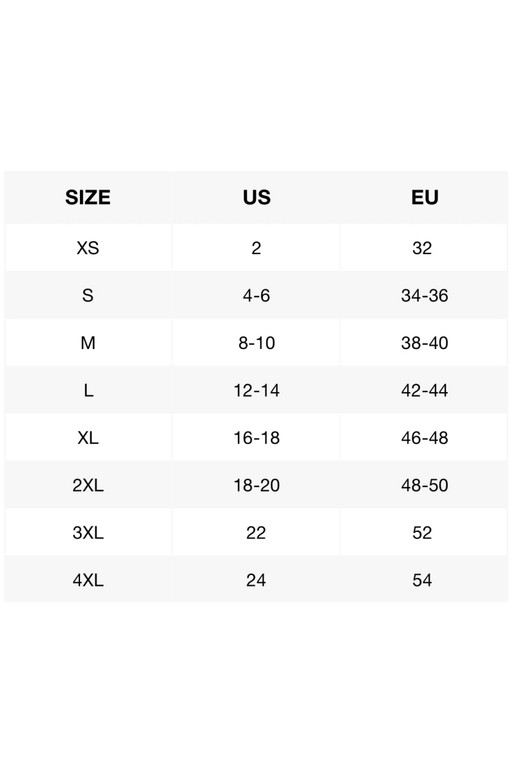This screenshot has width=513, height=770.
Task: Select the L size row label
Action: 88,390
